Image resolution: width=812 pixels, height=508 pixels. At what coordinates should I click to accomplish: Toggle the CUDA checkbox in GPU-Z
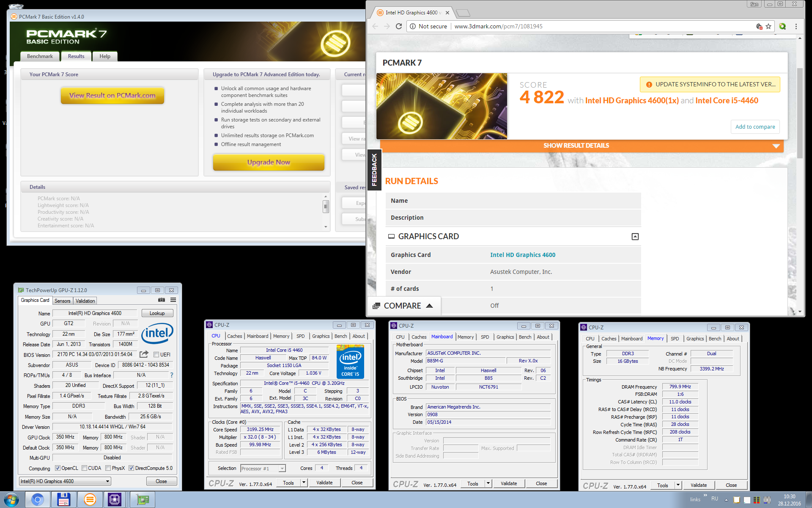point(85,468)
